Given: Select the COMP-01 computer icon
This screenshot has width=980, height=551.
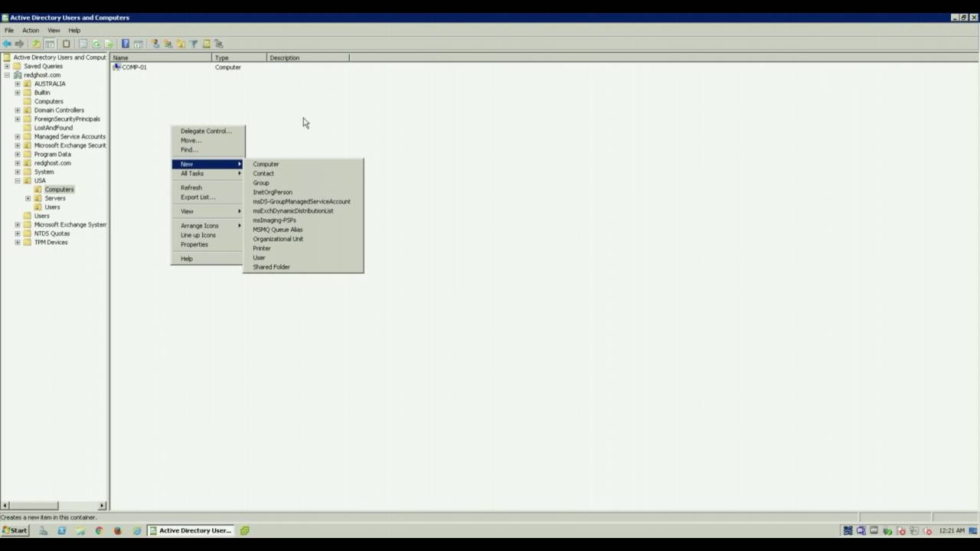Looking at the screenshot, I should click(117, 67).
